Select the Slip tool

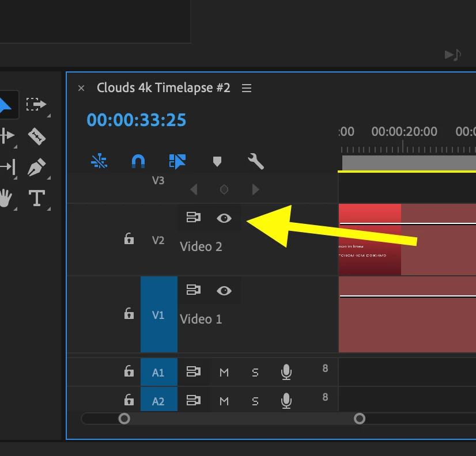click(7, 166)
